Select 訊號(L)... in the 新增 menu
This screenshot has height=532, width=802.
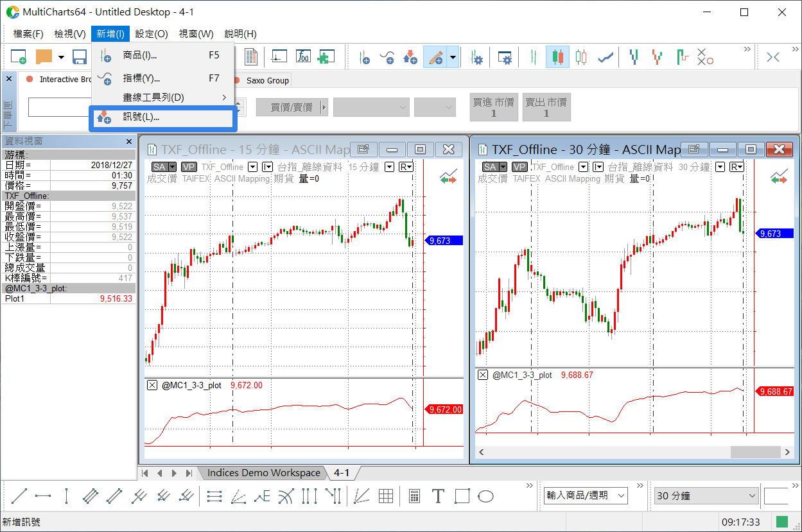(x=163, y=117)
